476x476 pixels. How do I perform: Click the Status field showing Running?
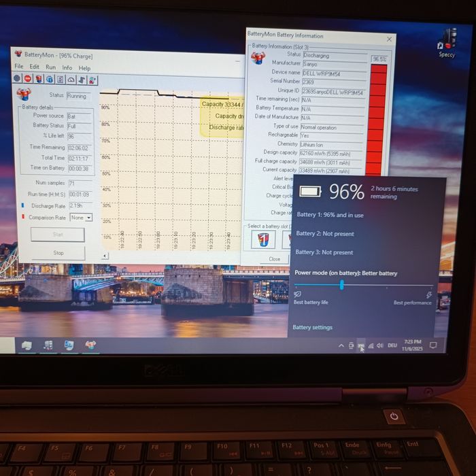pos(78,97)
